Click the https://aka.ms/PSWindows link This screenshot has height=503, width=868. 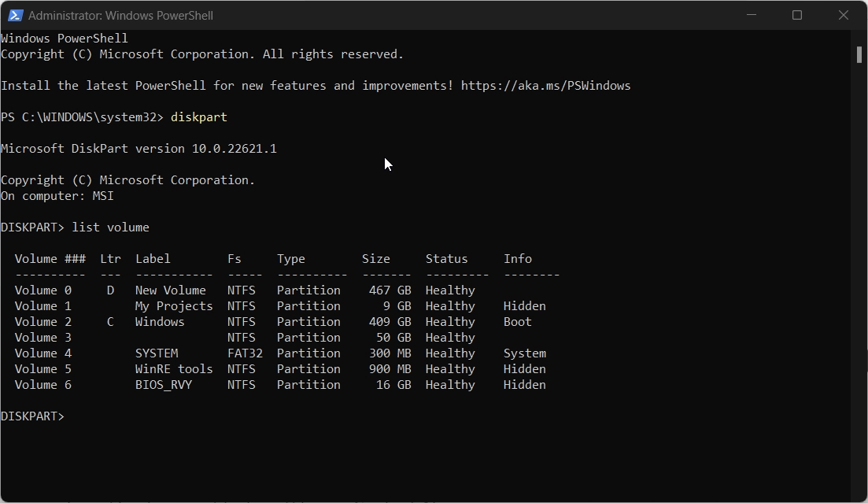click(546, 86)
